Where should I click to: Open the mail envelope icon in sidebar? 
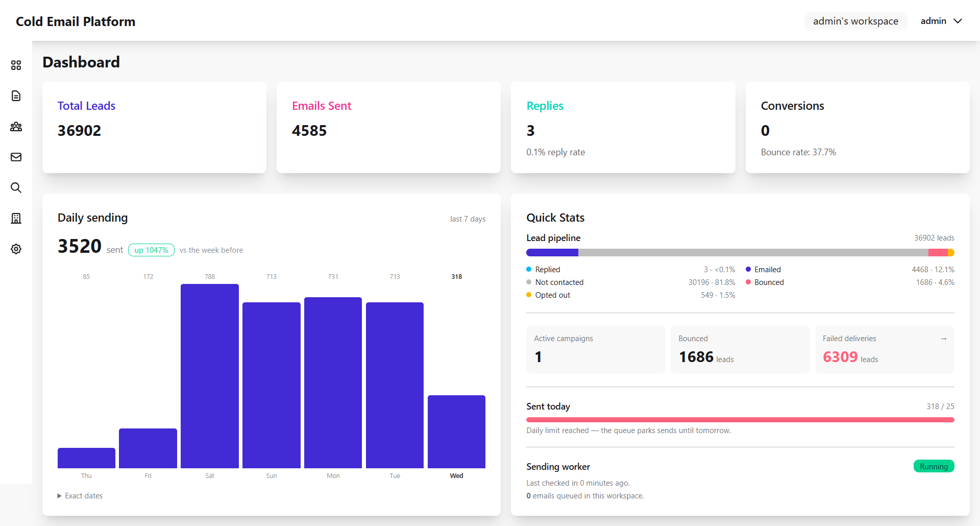tap(16, 157)
